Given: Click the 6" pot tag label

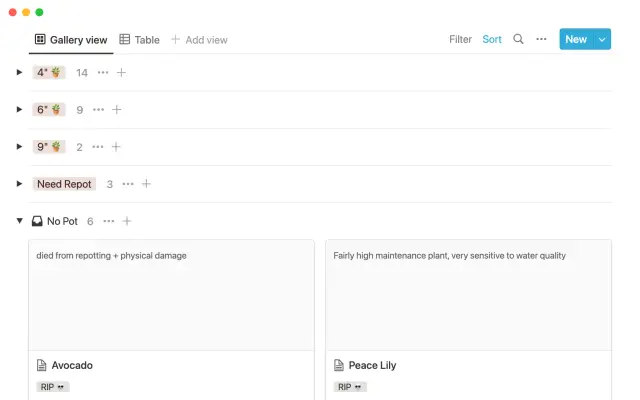Looking at the screenshot, I should [49, 110].
